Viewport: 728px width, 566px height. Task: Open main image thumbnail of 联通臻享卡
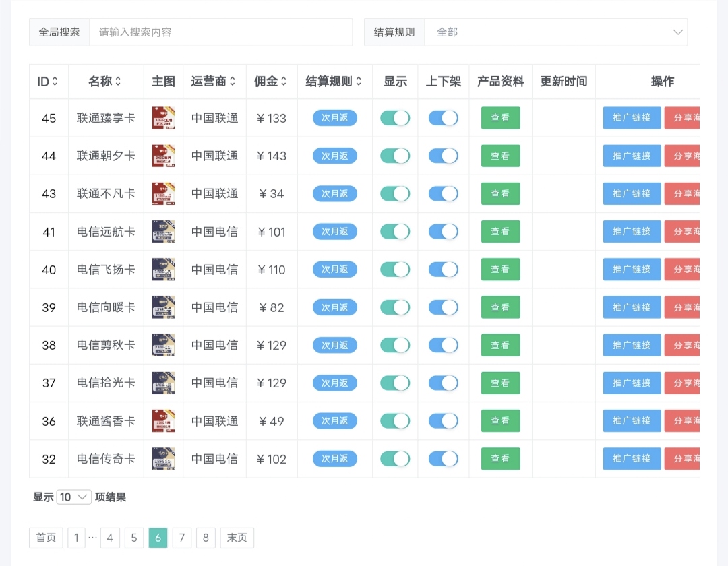click(163, 118)
